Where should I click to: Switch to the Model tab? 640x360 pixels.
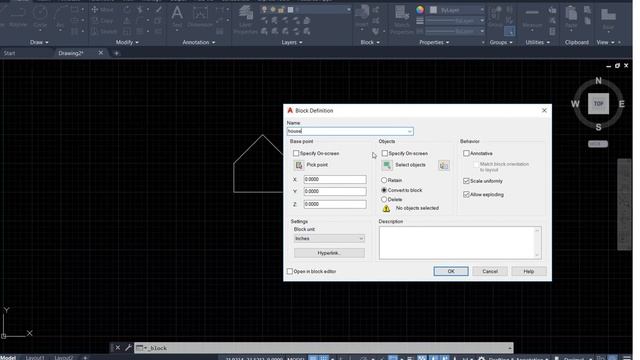click(7, 358)
